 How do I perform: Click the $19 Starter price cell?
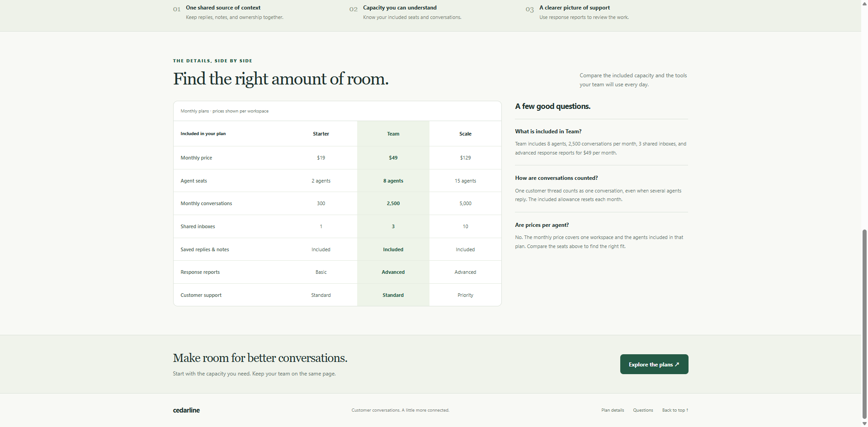pos(321,158)
